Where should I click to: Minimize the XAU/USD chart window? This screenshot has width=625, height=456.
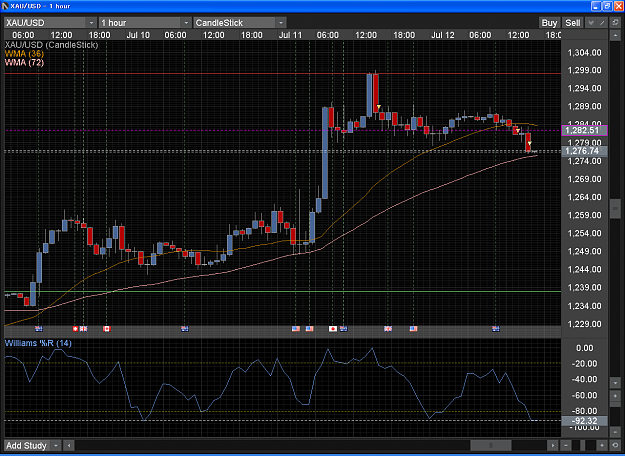pyautogui.click(x=596, y=6)
